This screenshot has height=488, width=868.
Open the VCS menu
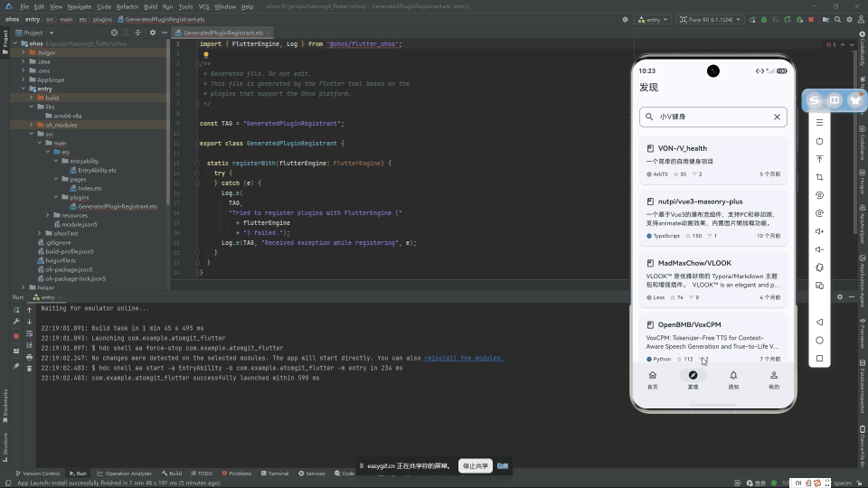point(203,6)
